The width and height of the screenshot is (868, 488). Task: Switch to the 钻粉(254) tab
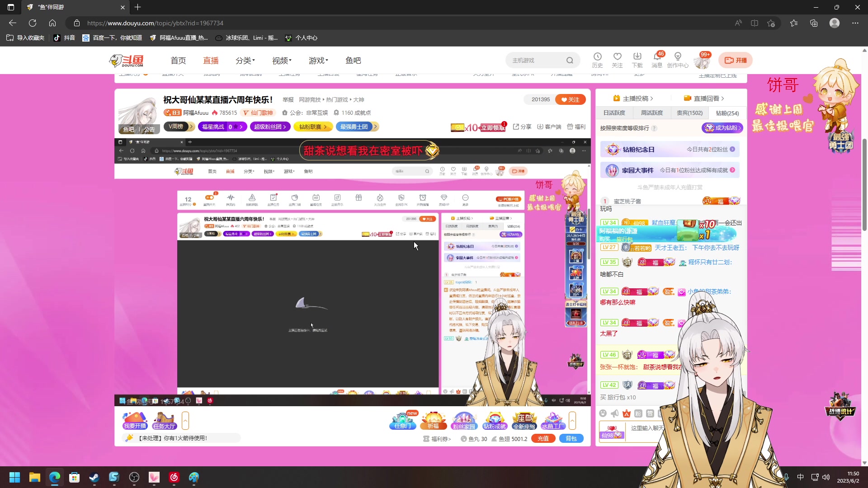tap(727, 113)
